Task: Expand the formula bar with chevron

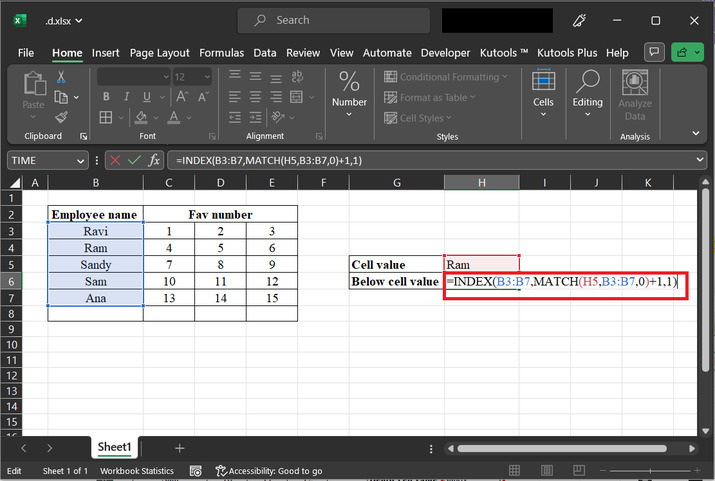Action: click(700, 160)
